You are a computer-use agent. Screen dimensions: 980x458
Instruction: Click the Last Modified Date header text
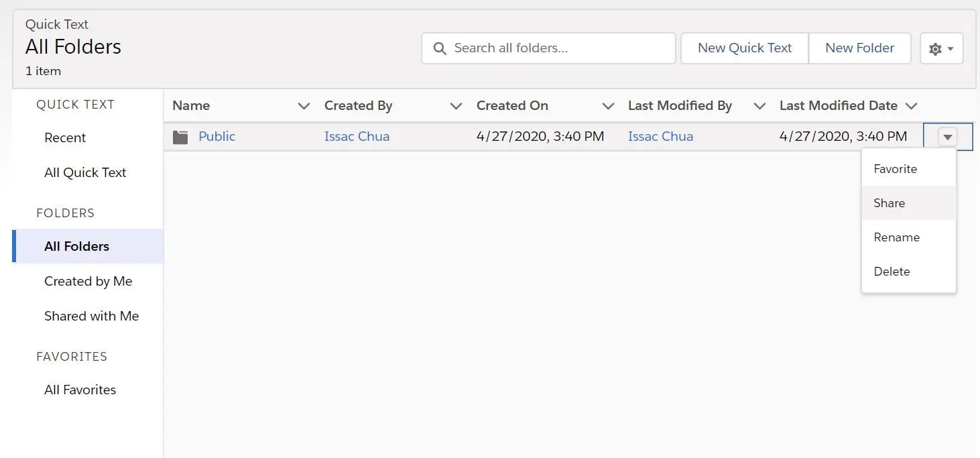(839, 105)
